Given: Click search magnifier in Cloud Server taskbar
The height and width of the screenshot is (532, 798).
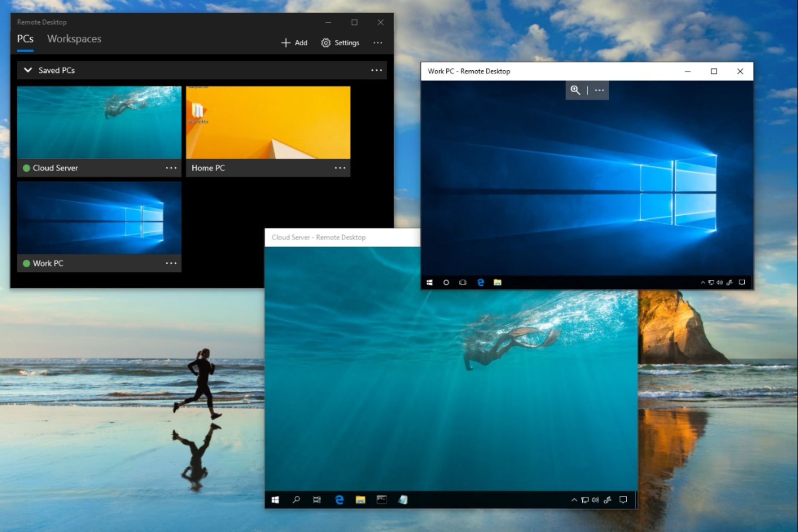Looking at the screenshot, I should coord(296,500).
